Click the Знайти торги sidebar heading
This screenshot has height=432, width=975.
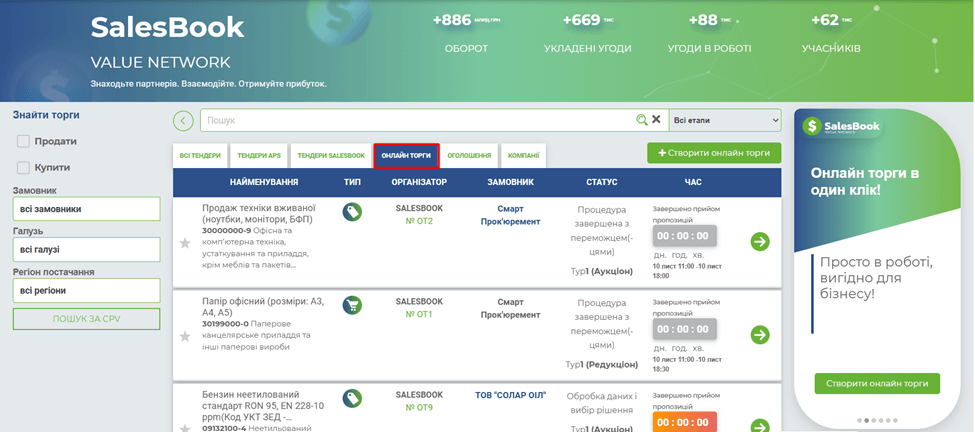pyautogui.click(x=46, y=115)
